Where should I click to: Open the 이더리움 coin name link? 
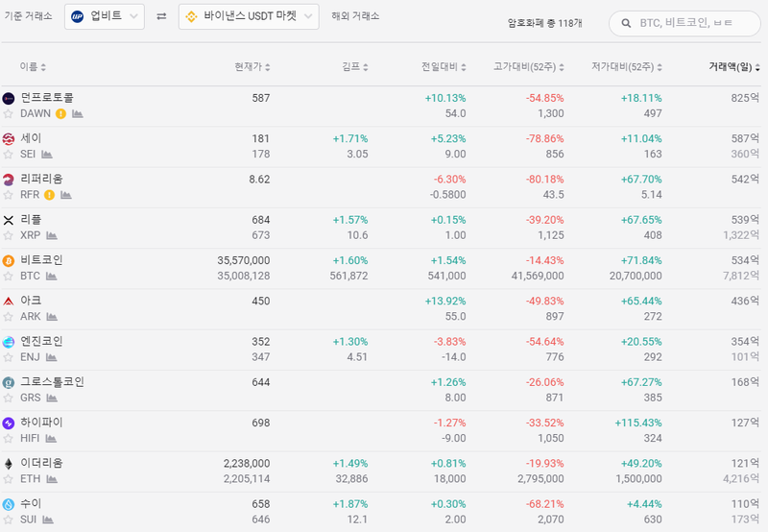click(41, 463)
